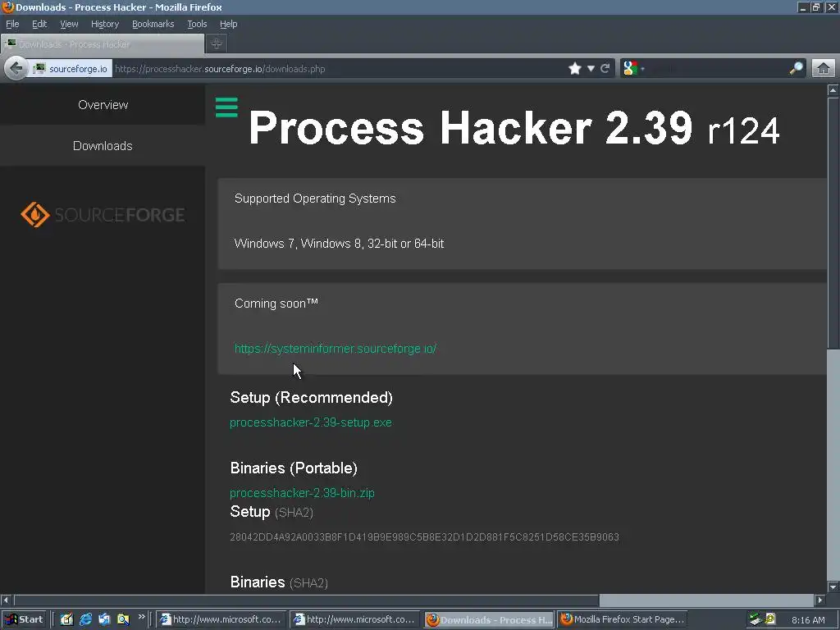This screenshot has height=630, width=840.
Task: Bookmark the page with the star icon
Action: [575, 69]
